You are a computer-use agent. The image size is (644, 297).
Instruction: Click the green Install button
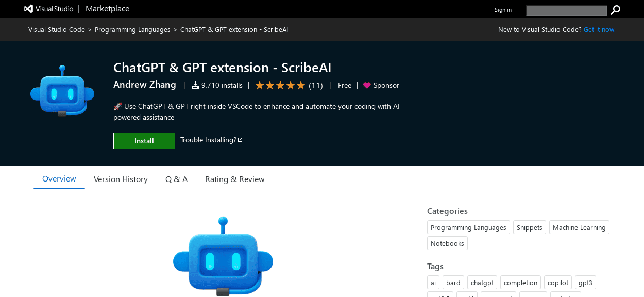pos(144,140)
